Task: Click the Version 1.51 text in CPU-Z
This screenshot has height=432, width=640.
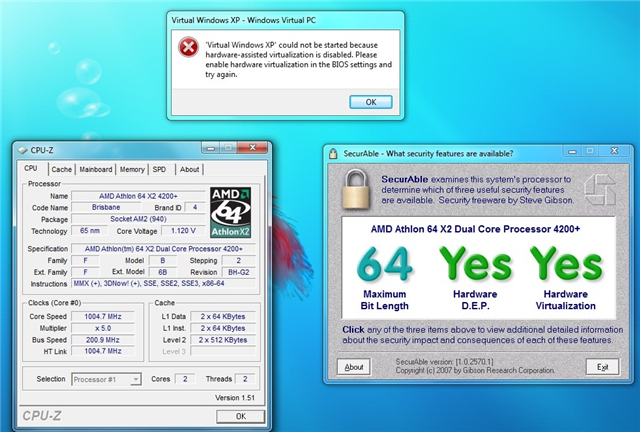Action: click(235, 398)
